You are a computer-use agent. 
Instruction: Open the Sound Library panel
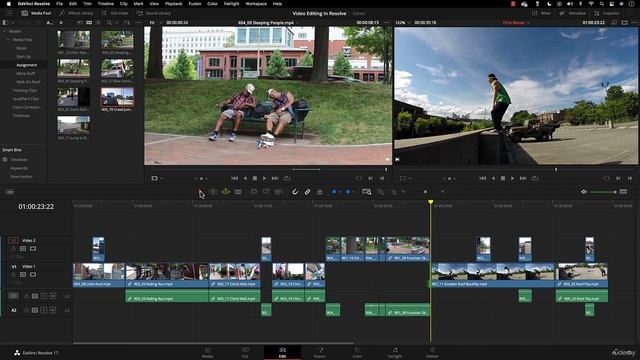click(x=153, y=13)
